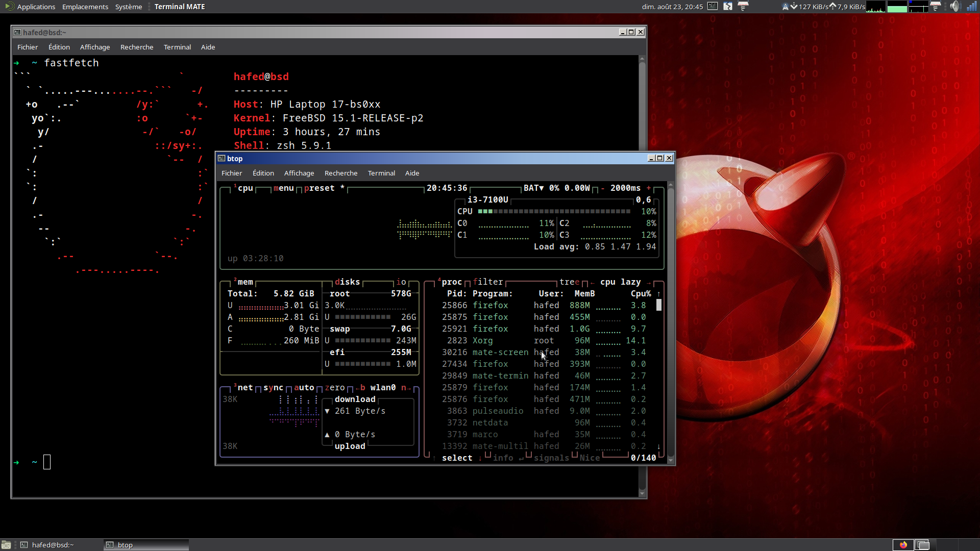The image size is (980, 551).
Task: Click the btop window title bar icon
Action: pos(222,158)
